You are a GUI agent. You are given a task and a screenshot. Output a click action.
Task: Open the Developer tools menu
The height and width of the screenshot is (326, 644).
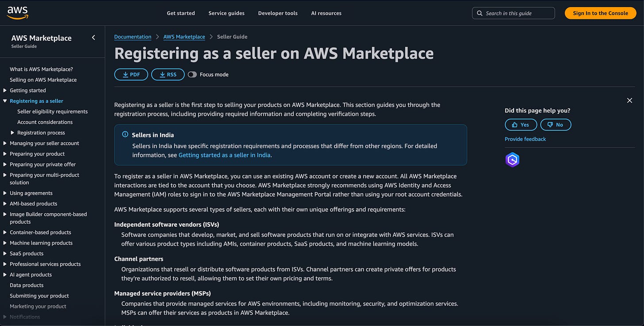[x=278, y=13]
